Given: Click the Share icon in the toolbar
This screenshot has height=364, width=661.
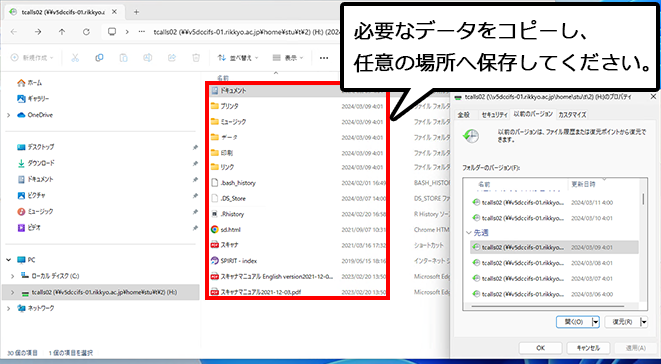Looking at the screenshot, I should tap(172, 58).
